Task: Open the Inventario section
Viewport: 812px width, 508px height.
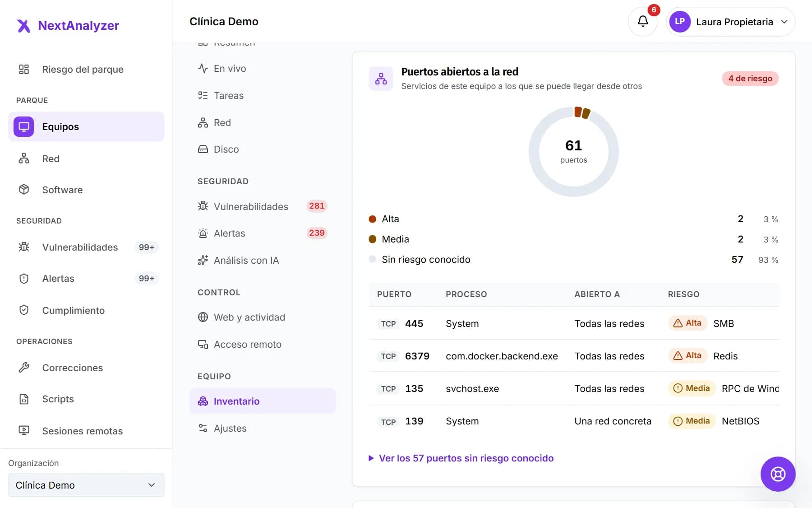Action: [x=263, y=401]
